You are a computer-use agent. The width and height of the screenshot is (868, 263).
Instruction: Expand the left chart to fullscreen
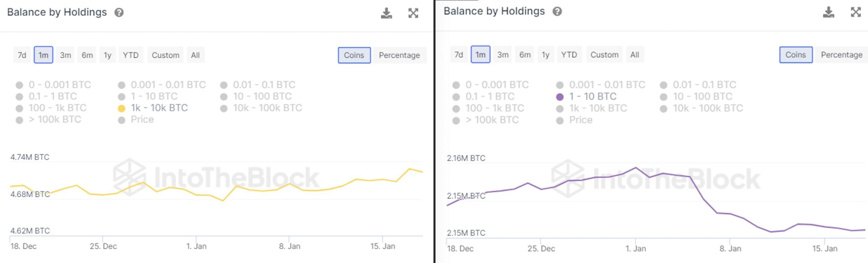click(413, 13)
